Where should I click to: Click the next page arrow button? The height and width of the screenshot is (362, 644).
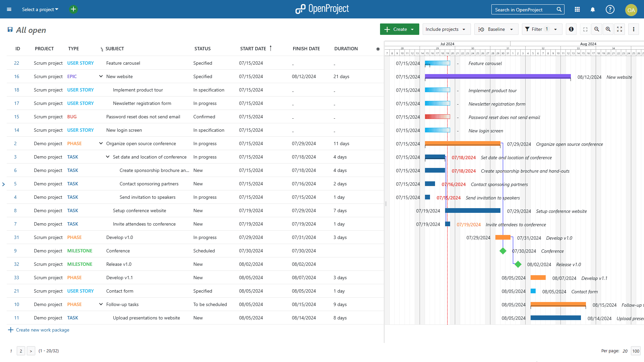31,351
